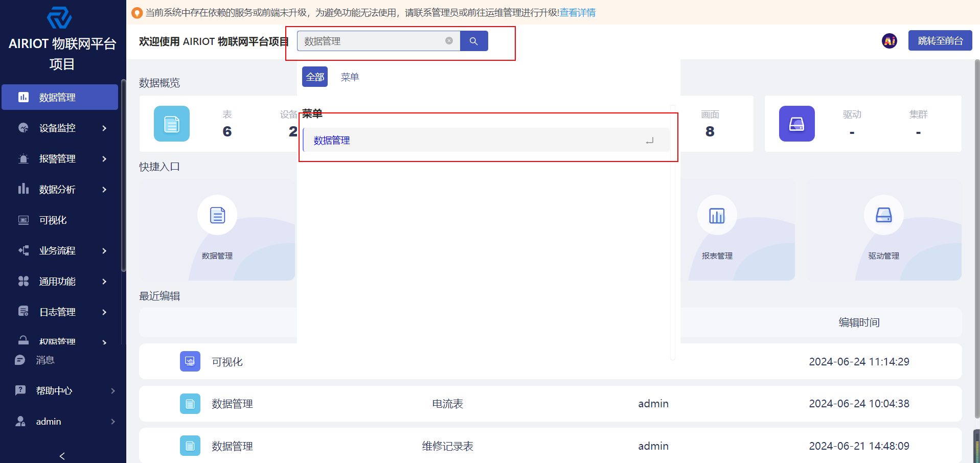Select the 菜单 search results tab
Screen dimensions: 980x463
pos(350,77)
